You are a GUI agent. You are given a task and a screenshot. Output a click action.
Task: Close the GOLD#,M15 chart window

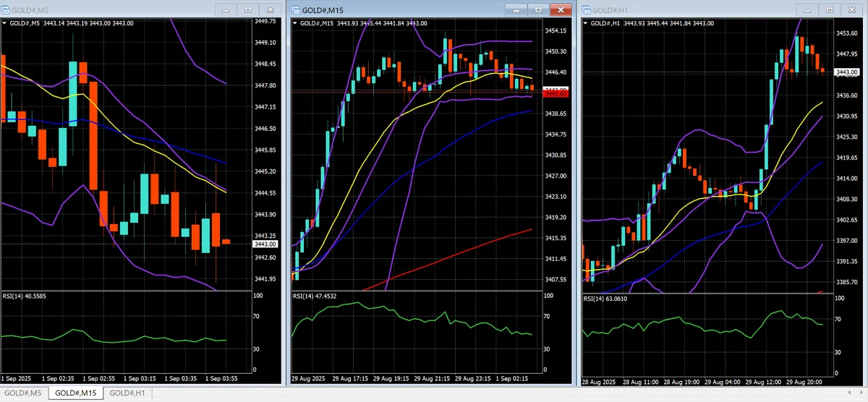click(560, 10)
